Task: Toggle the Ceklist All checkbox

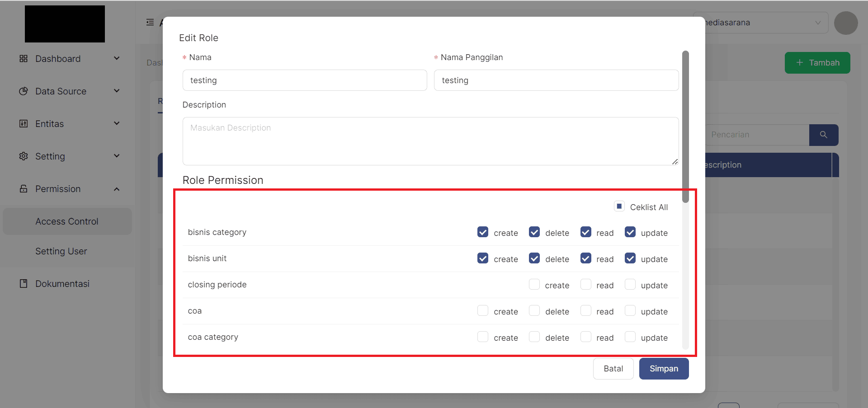Action: tap(619, 206)
